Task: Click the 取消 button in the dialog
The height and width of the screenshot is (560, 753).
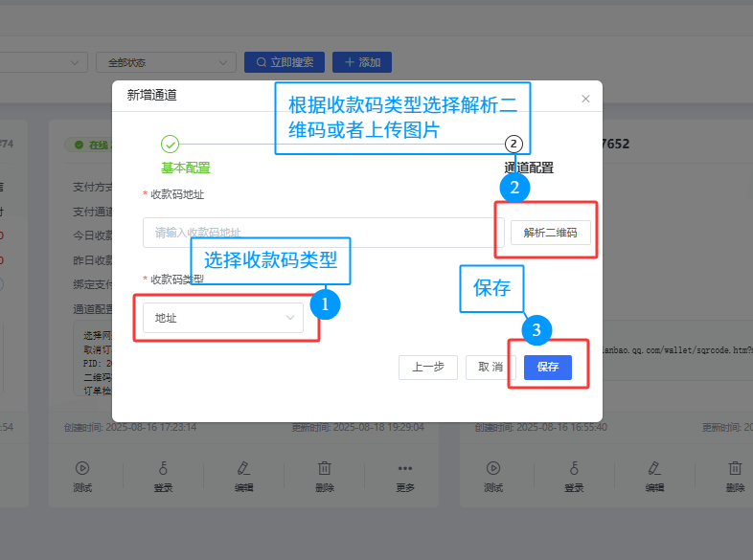Action: tap(491, 367)
